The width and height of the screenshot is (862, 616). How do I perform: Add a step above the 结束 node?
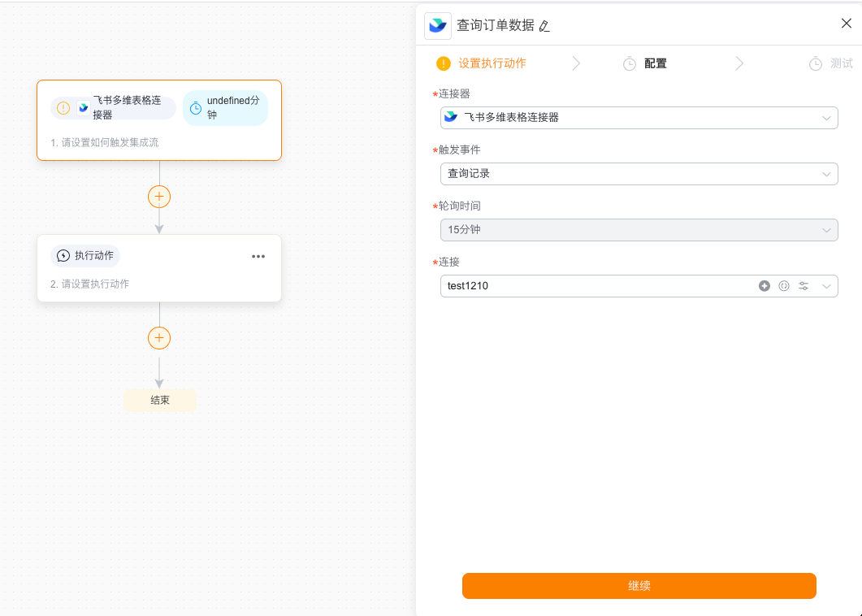[x=159, y=338]
